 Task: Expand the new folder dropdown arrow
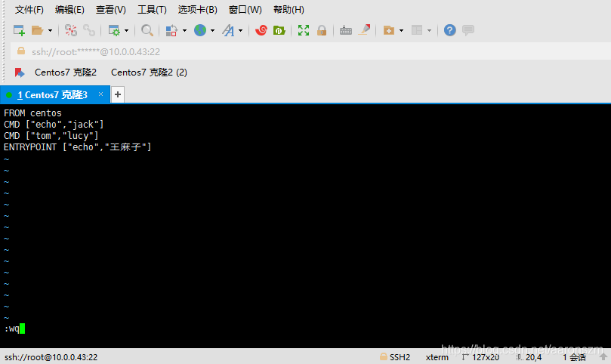[x=401, y=30]
